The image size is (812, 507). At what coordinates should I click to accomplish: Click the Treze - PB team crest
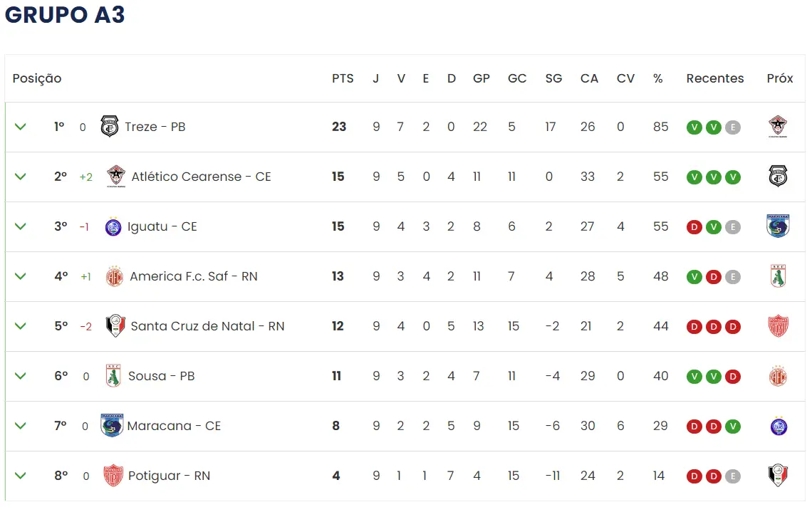(x=110, y=127)
